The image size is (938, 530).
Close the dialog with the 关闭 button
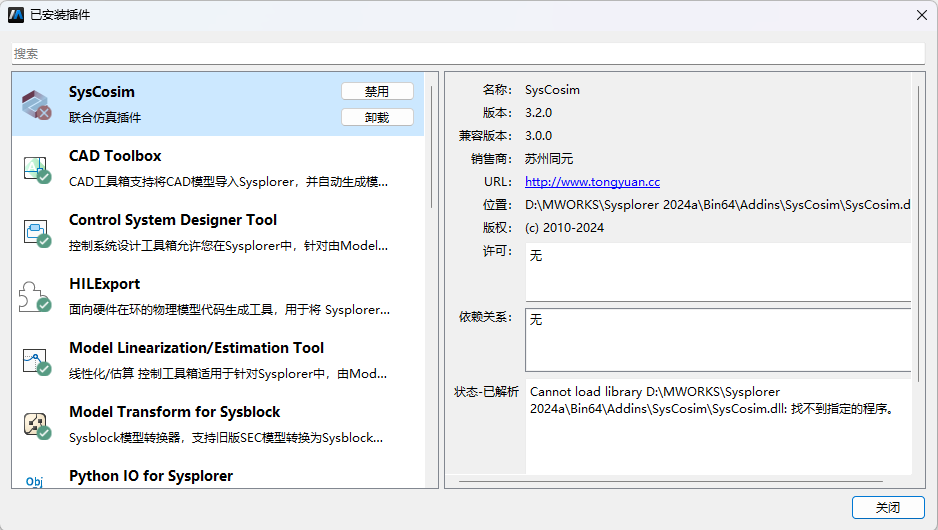pos(888,507)
